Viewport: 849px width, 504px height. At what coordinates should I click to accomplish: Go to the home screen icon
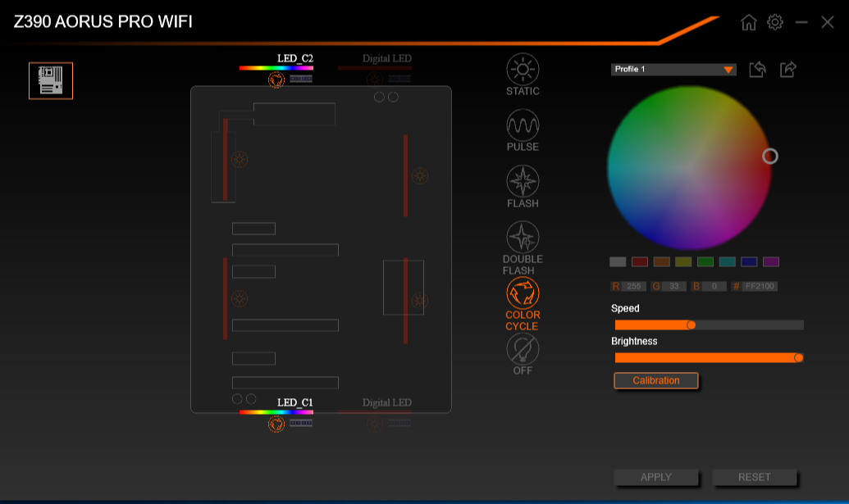(x=748, y=22)
